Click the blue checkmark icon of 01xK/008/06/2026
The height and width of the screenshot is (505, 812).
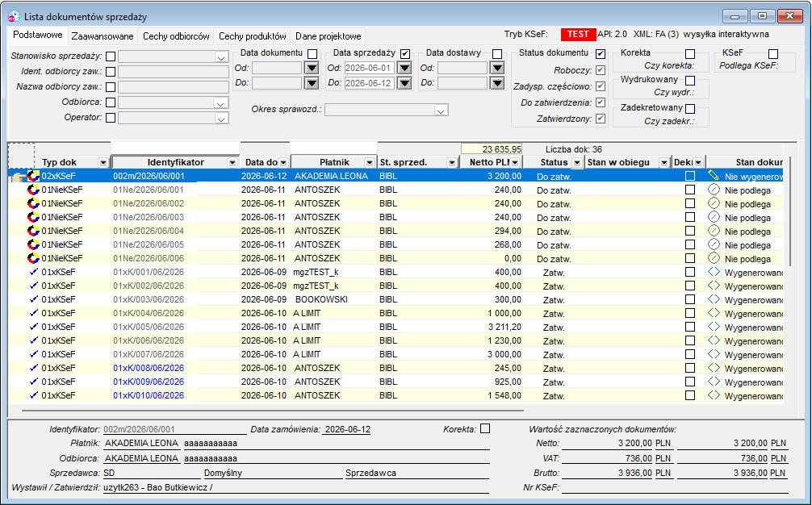coord(34,367)
